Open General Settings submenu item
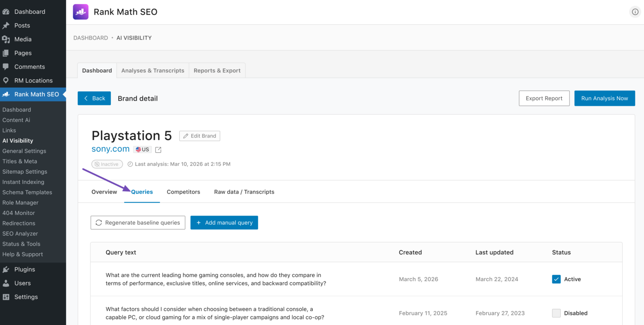The height and width of the screenshot is (325, 644). (24, 151)
